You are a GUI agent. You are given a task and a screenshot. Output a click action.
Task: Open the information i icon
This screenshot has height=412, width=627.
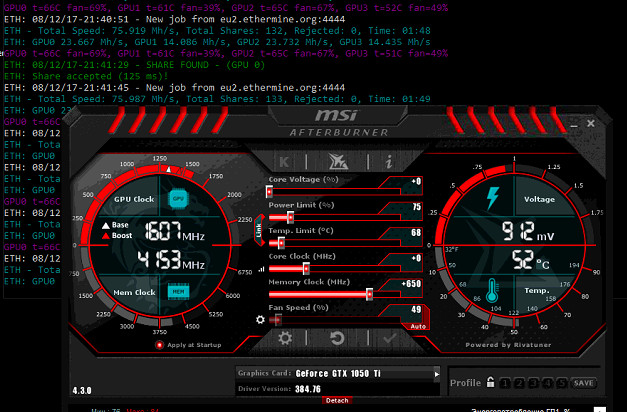pyautogui.click(x=389, y=162)
